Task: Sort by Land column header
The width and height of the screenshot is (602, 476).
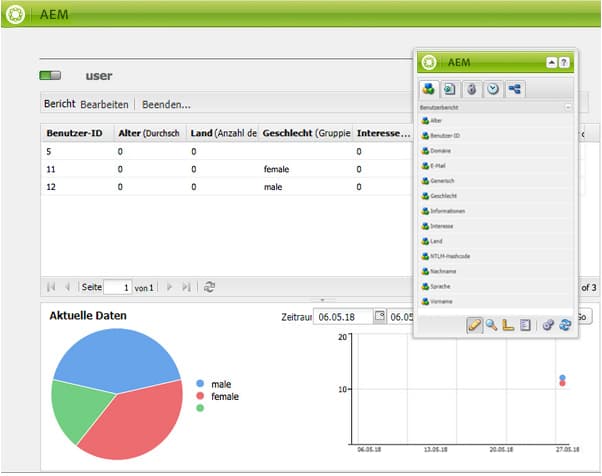Action: click(x=223, y=133)
